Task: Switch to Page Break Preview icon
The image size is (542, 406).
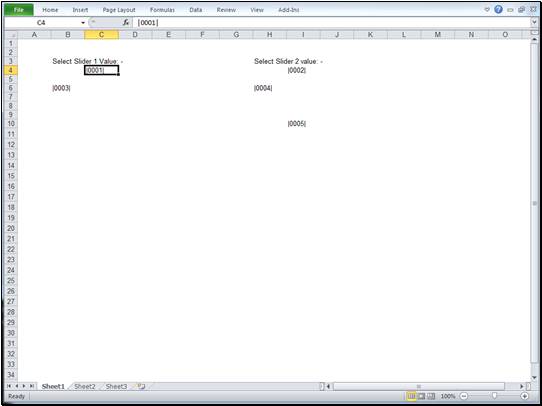Action: [x=431, y=396]
